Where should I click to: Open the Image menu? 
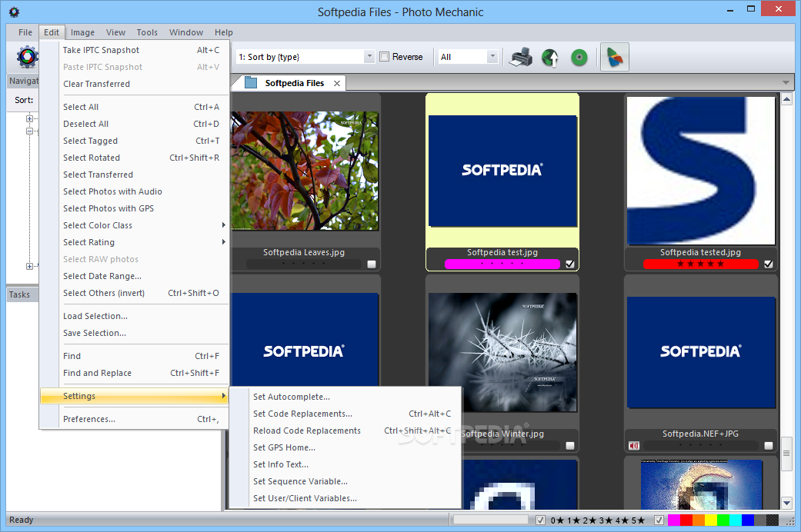click(83, 32)
